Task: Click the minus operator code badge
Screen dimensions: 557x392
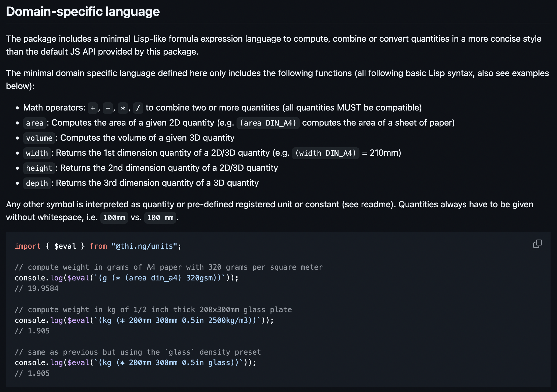Action: pos(108,108)
